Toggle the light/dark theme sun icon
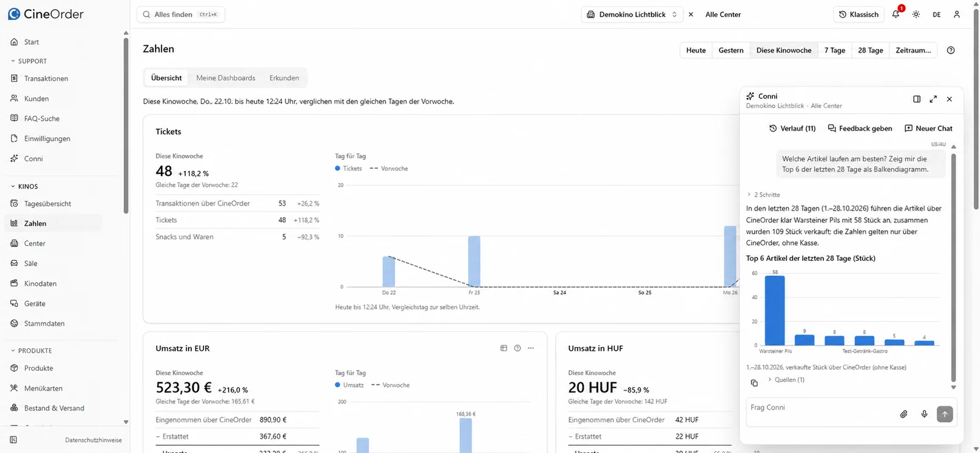The image size is (980, 453). 916,14
